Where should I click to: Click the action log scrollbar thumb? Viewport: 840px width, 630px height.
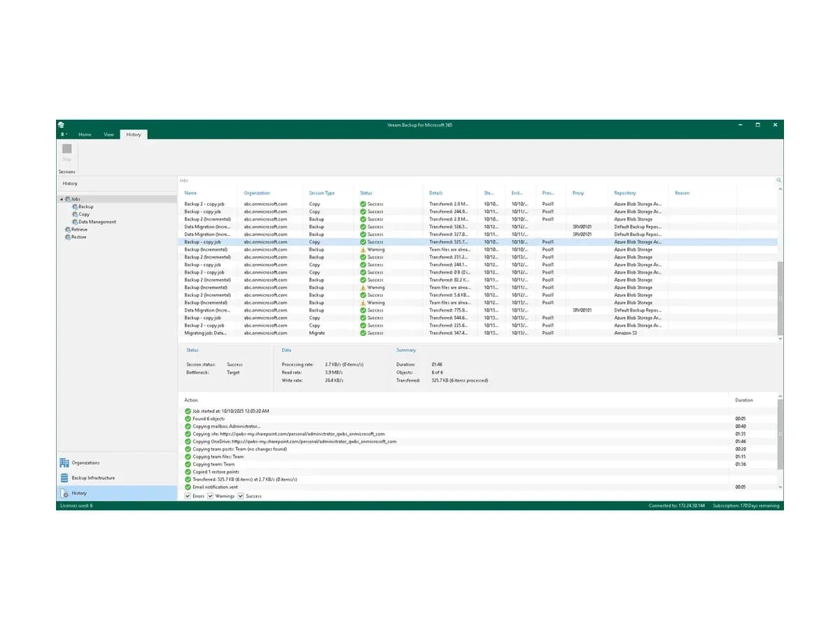(x=780, y=434)
